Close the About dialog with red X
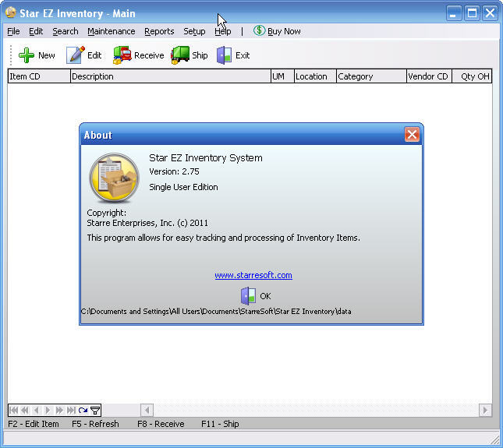Screen dimensions: 503x448 click(412, 134)
